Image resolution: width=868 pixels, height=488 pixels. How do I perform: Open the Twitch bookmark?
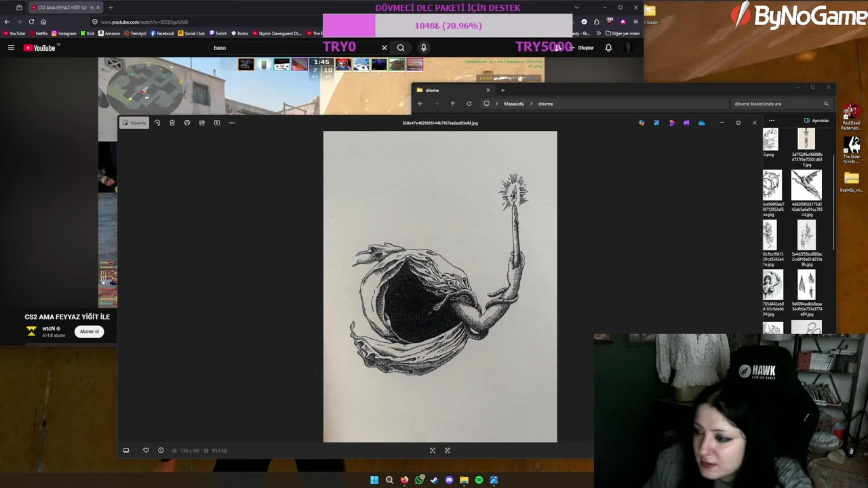[218, 33]
